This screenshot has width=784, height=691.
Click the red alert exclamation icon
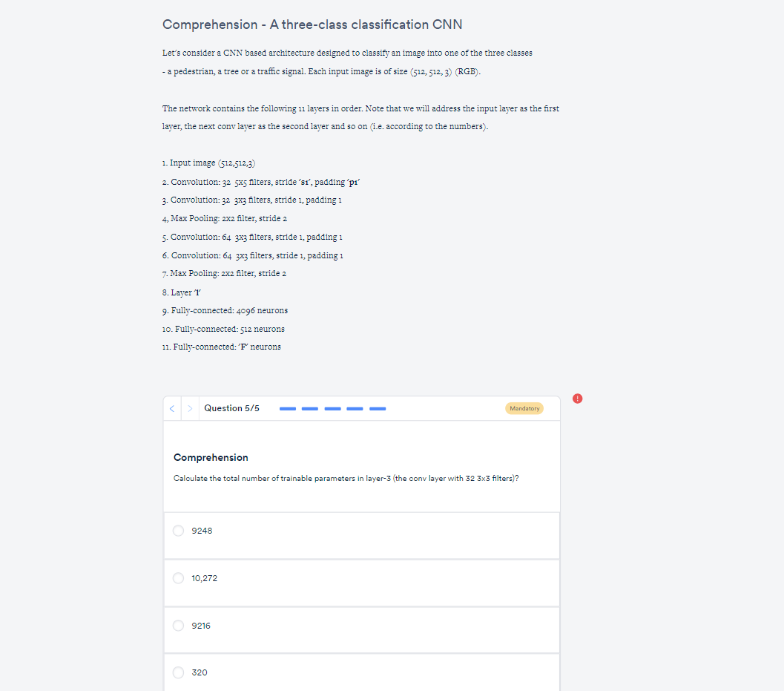[x=577, y=399]
